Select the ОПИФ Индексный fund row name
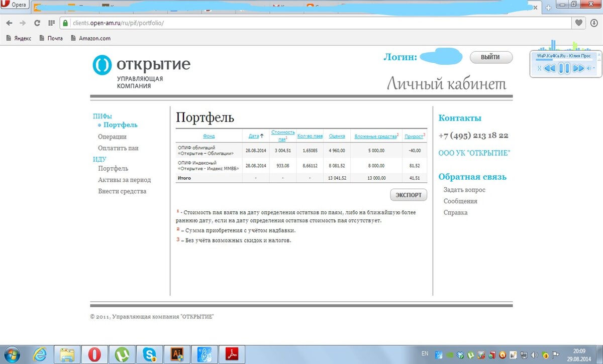603x364 pixels. pos(208,165)
